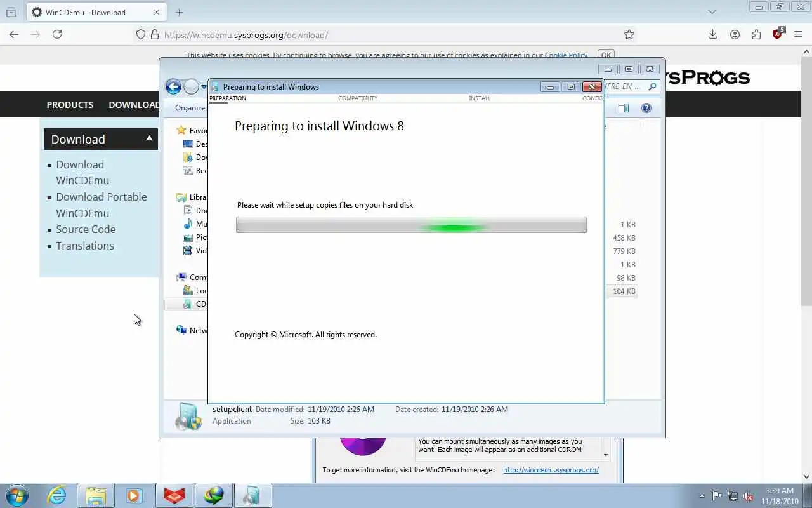
Task: Open volume tray icon
Action: point(749,496)
